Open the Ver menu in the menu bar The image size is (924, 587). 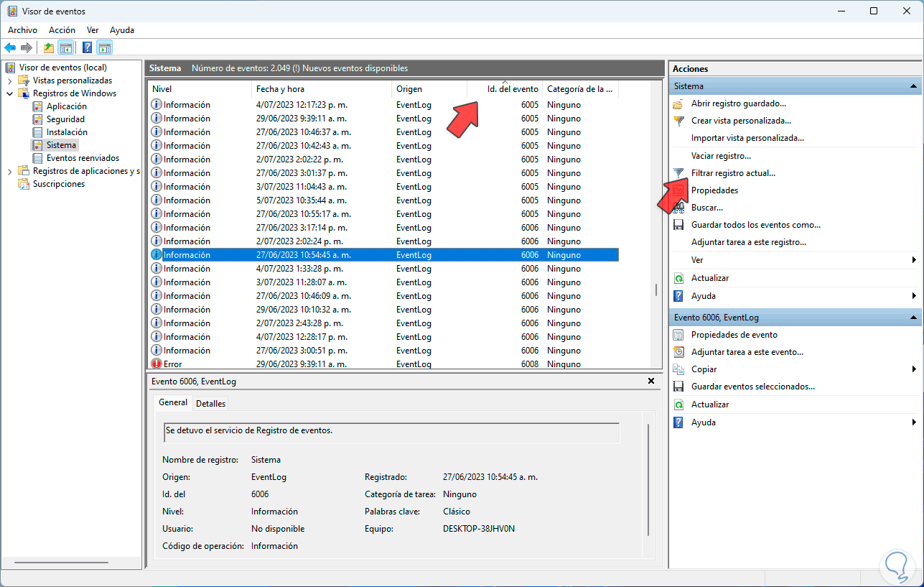(x=93, y=30)
